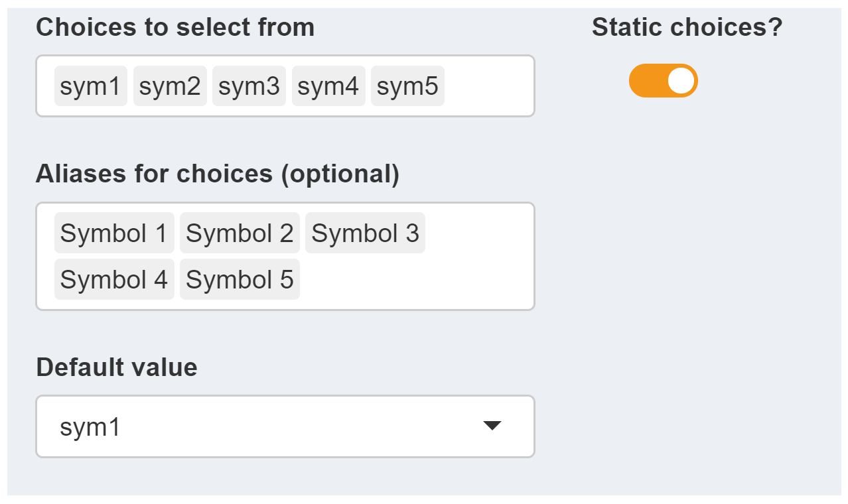Click the Symbol 5 alias chip

240,279
